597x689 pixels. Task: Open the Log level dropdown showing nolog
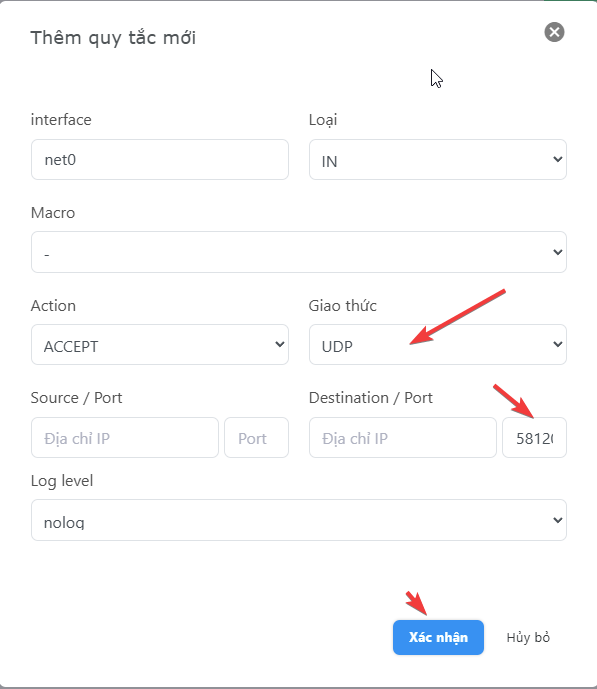[299, 520]
